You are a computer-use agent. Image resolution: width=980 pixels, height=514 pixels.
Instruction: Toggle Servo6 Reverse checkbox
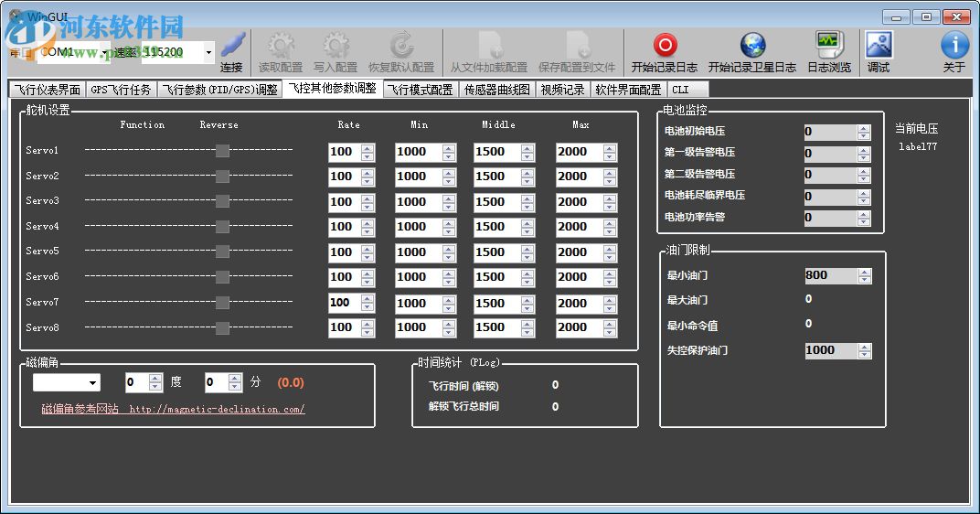pos(222,276)
